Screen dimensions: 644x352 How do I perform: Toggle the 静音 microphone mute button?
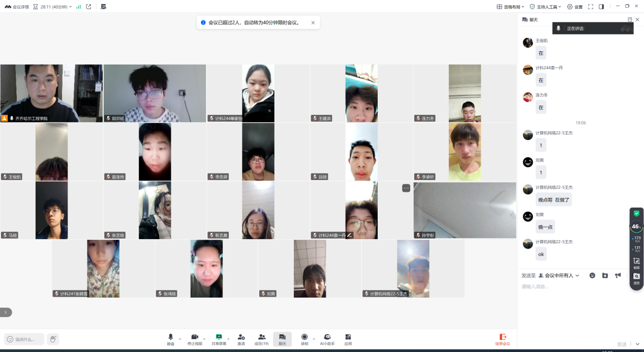click(171, 339)
